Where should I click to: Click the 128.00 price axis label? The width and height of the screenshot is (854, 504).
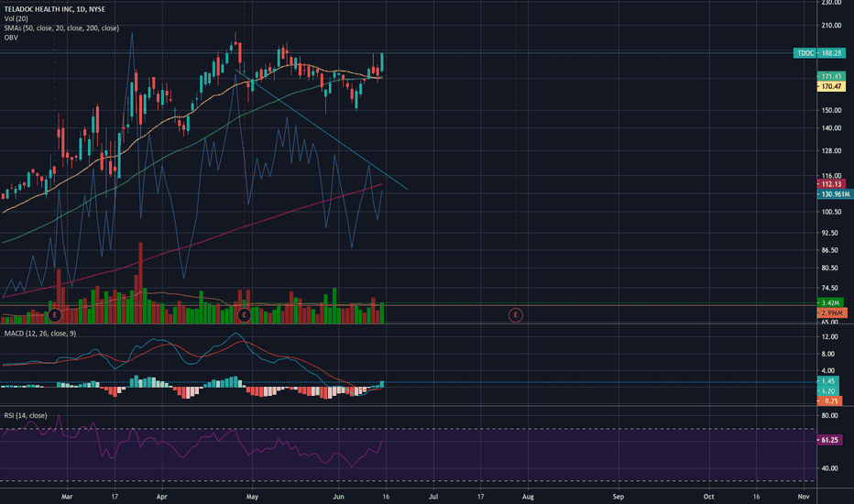pos(831,151)
